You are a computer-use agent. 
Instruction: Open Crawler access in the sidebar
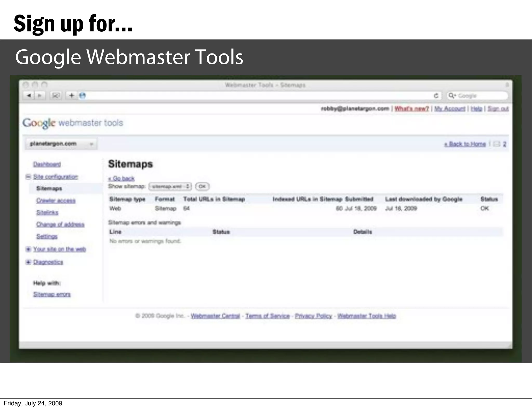(56, 200)
